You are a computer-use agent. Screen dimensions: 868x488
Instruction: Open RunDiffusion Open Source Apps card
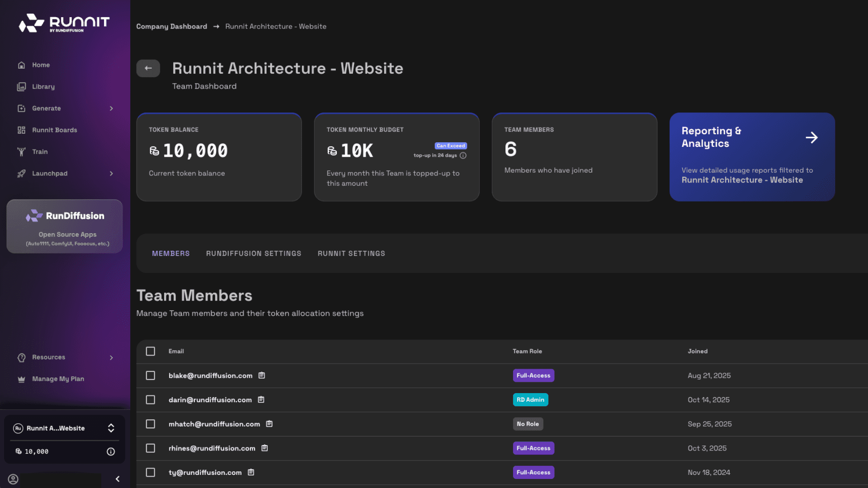tap(65, 226)
